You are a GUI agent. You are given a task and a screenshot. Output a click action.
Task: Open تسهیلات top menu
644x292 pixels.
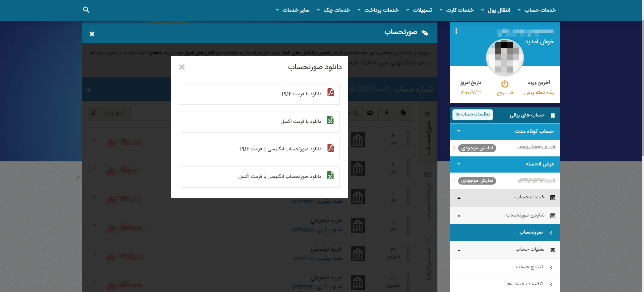coord(419,10)
